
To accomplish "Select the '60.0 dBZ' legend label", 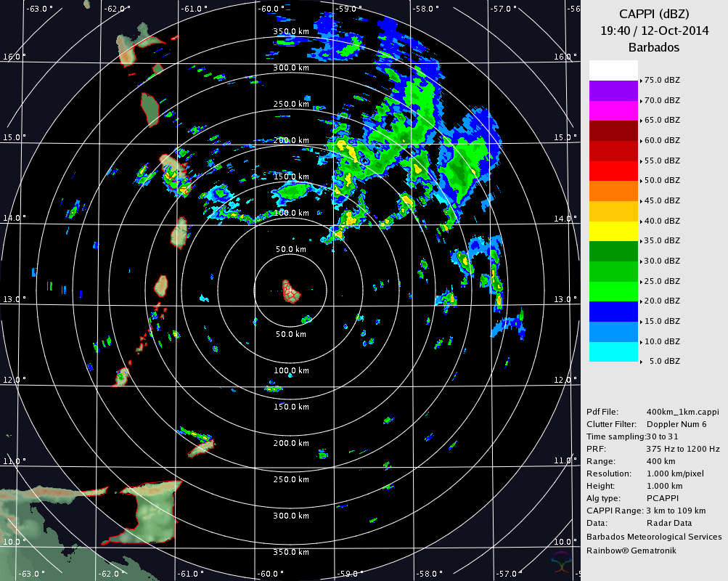I will coord(662,140).
